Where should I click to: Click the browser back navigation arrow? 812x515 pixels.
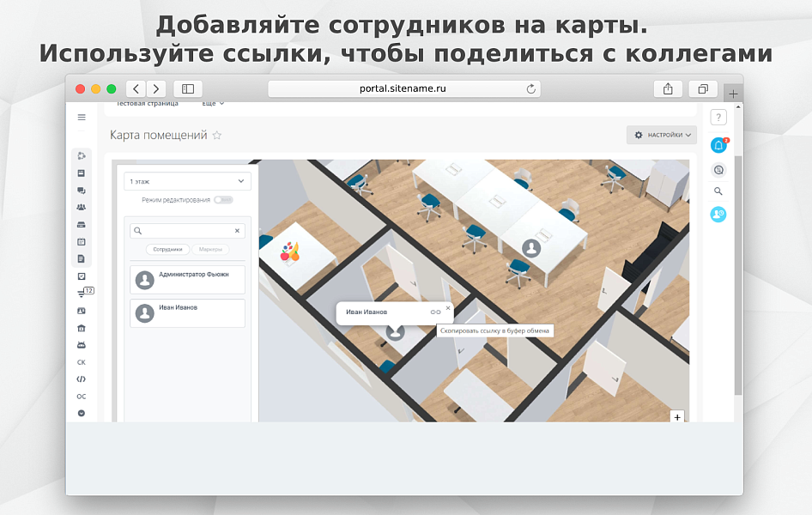point(135,88)
